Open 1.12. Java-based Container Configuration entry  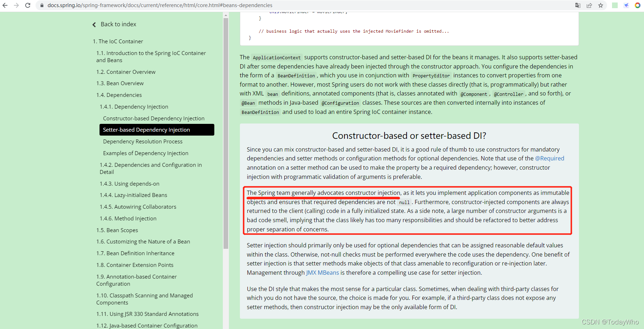point(147,325)
